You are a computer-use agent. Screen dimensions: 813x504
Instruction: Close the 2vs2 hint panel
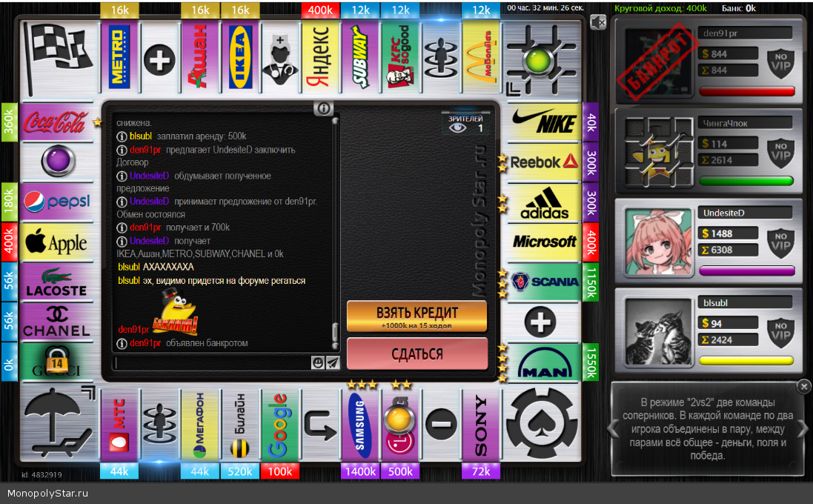(803, 386)
